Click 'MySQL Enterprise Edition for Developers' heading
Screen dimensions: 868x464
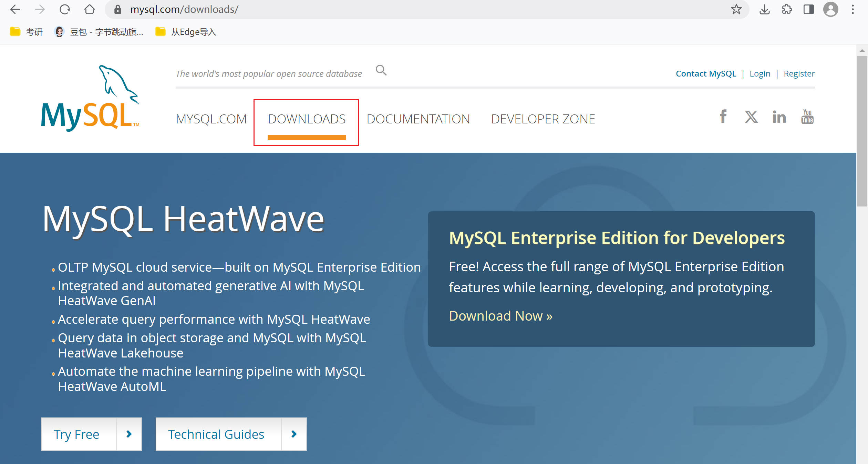tap(617, 238)
